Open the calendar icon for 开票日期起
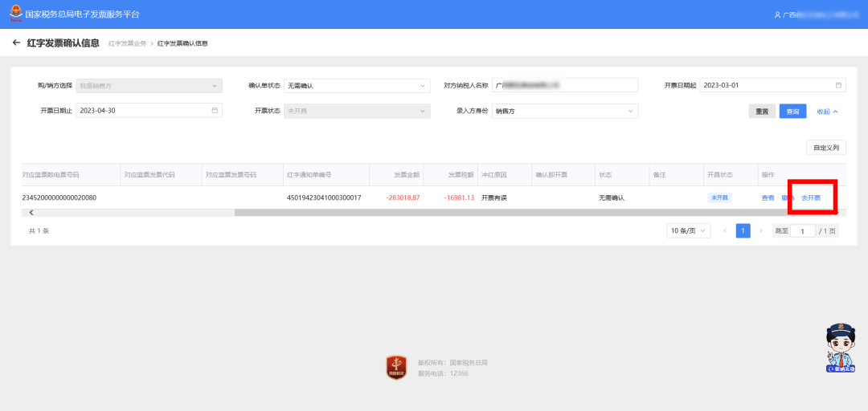The image size is (868, 411). click(x=838, y=85)
